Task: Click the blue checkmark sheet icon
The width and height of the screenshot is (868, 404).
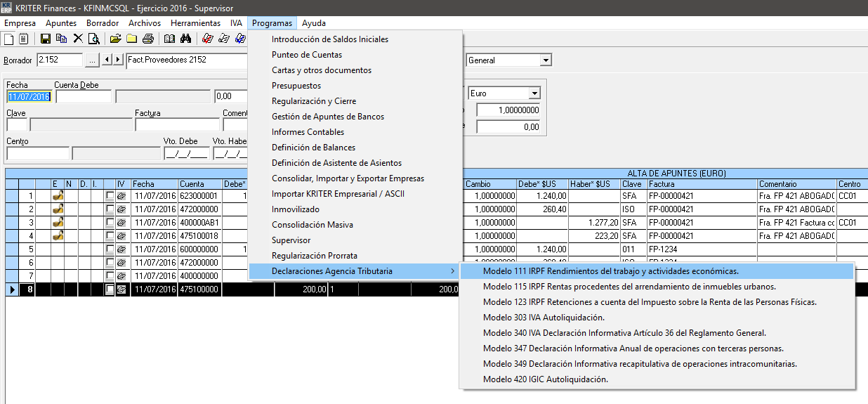Action: [x=239, y=39]
